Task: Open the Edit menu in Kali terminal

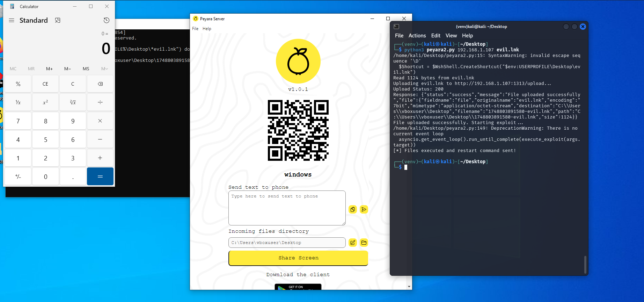Action: pos(436,36)
